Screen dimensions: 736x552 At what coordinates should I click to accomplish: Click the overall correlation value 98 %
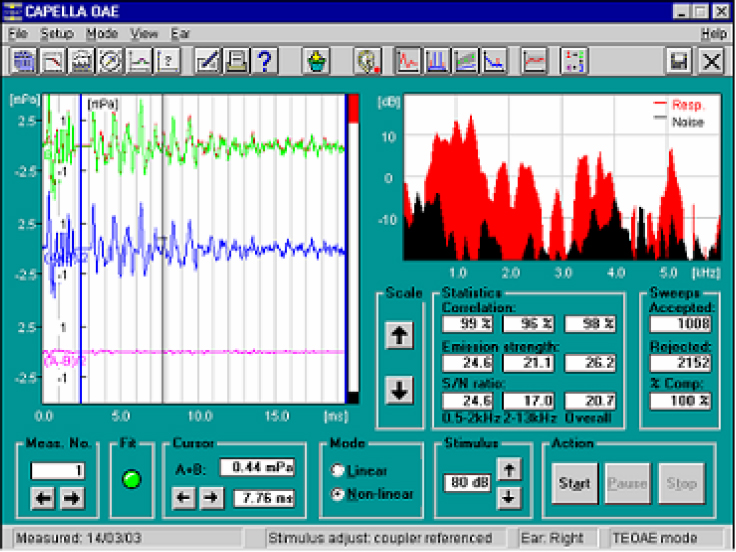pyautogui.click(x=590, y=324)
